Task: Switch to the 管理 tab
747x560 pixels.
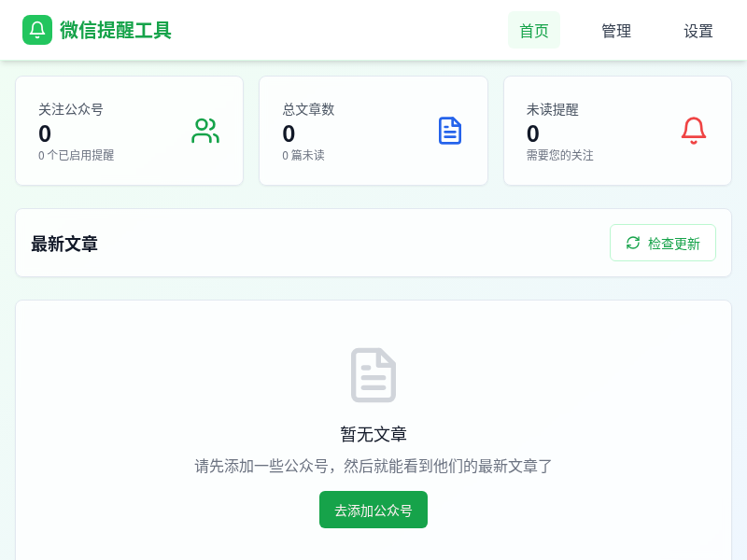Action: (x=616, y=31)
